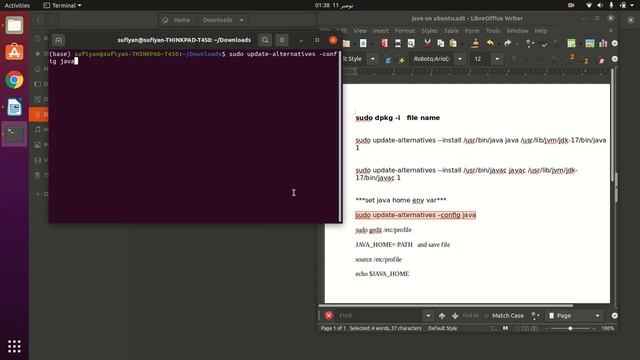This screenshot has height=360, width=640.
Task: Click the Find text input field
Action: [380, 316]
